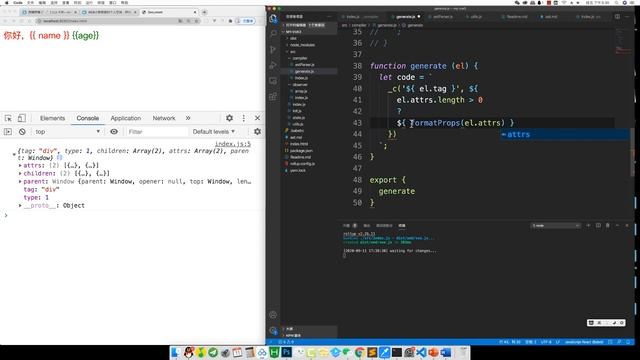Viewport: 640px width, 360px height.
Task: Click DevTools inspect element icon
Action: tap(8, 118)
